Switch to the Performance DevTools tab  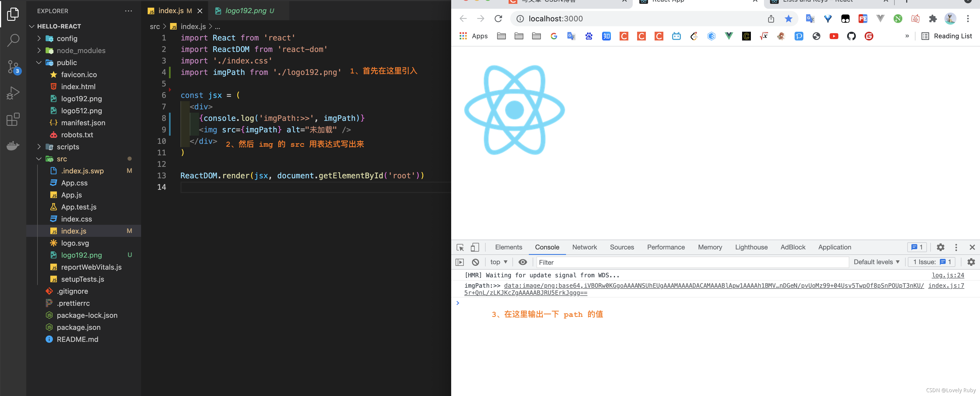point(666,247)
